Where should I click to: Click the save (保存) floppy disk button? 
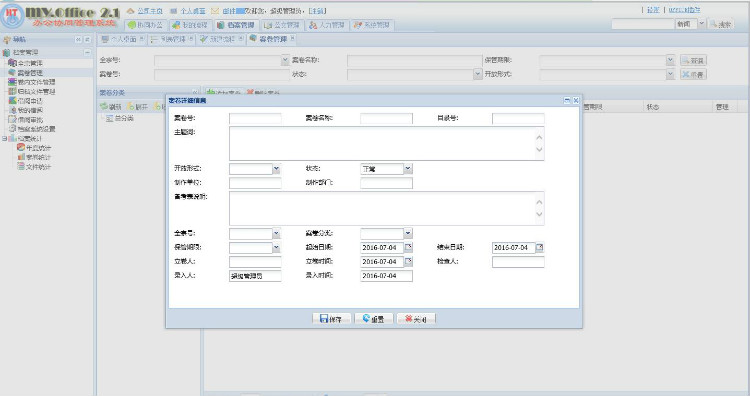331,319
